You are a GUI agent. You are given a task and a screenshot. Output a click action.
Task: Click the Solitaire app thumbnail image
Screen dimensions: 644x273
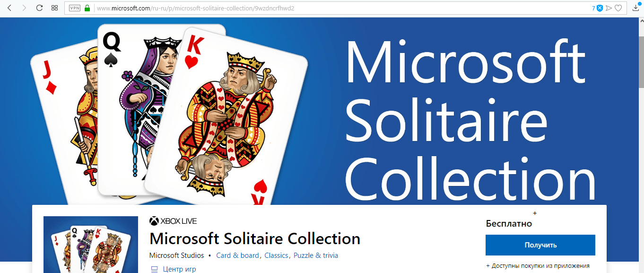click(91, 245)
